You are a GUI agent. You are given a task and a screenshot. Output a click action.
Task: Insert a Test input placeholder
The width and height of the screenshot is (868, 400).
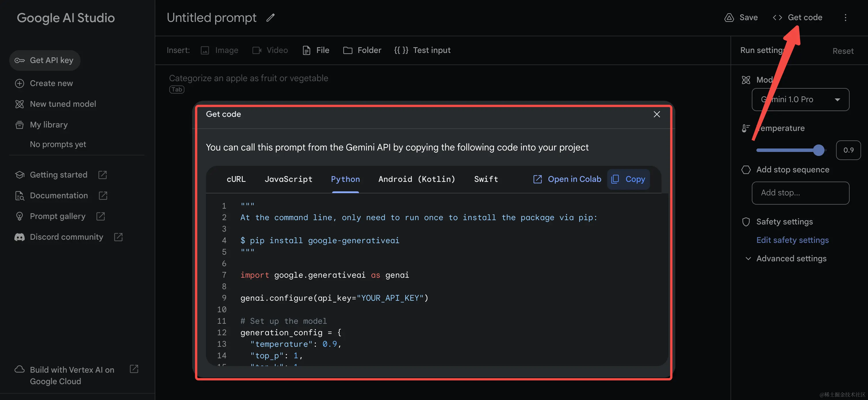point(422,50)
